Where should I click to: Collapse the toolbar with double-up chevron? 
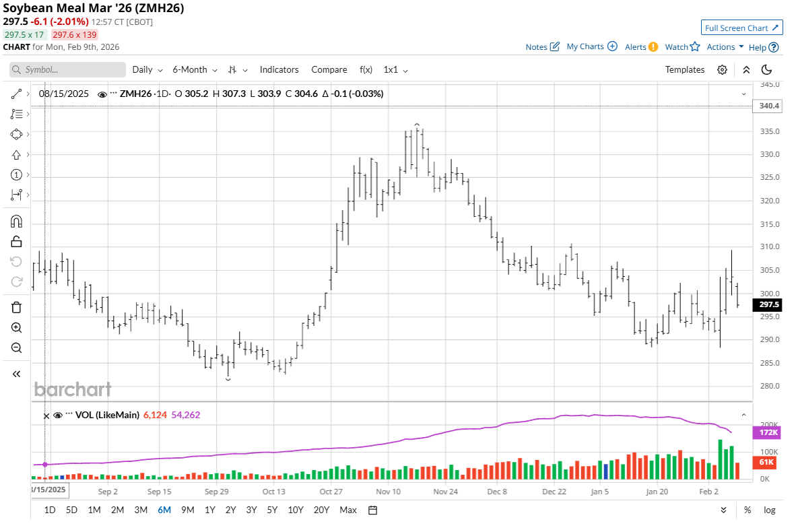click(746, 70)
